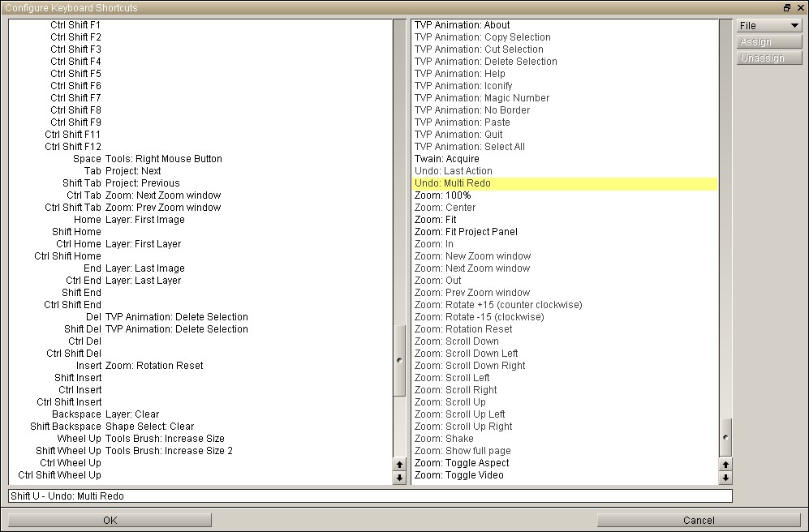
Task: Click up arrow of right list scrollbar
Action: click(725, 465)
